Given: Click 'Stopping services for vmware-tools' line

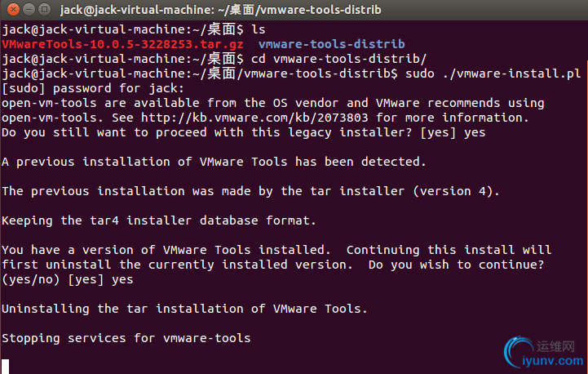Looking at the screenshot, I should pyautogui.click(x=126, y=338).
